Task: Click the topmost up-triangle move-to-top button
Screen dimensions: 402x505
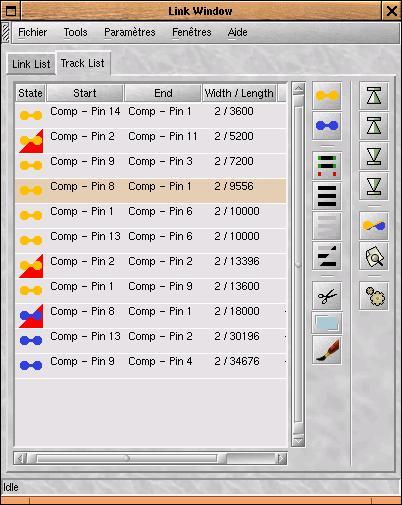Action: (374, 96)
